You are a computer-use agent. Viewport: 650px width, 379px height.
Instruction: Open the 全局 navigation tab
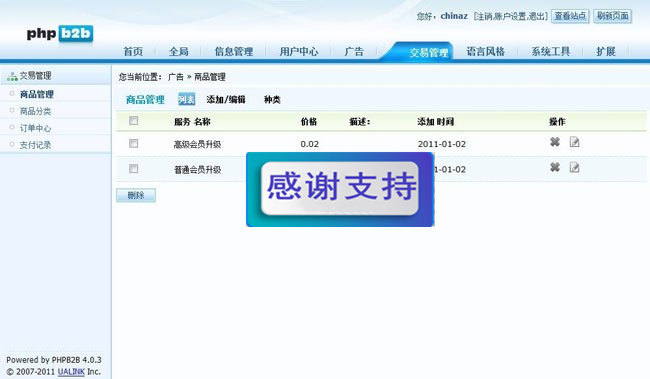[x=179, y=51]
